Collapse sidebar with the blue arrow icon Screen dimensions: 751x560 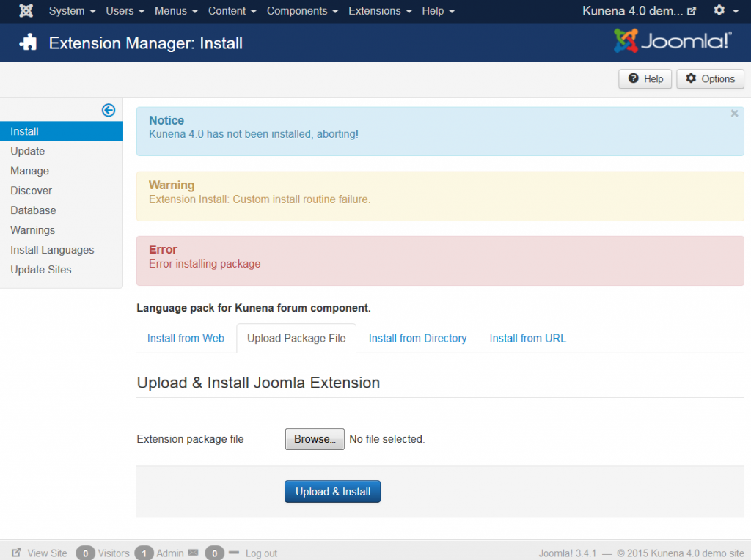(109, 110)
